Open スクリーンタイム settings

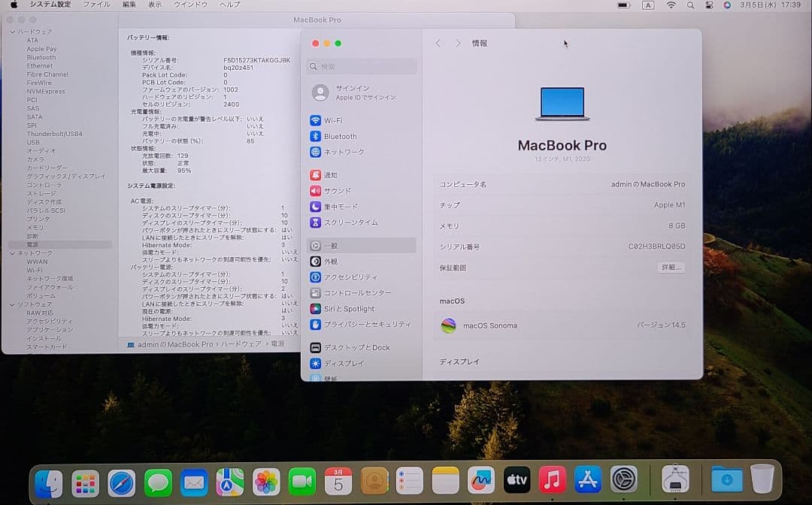[x=343, y=222]
